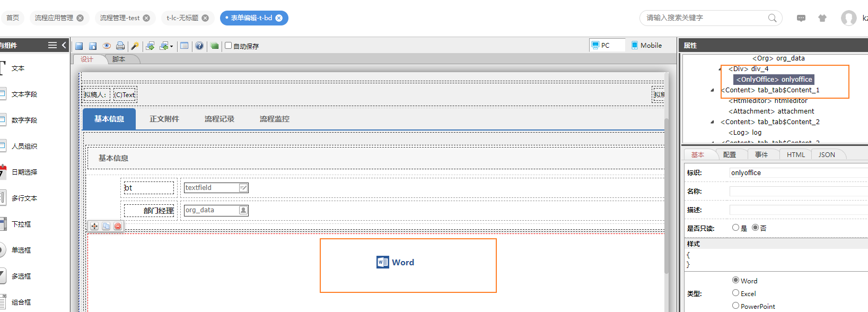Open the help question mark icon
Viewport: 868px width, 312px height.
[199, 46]
